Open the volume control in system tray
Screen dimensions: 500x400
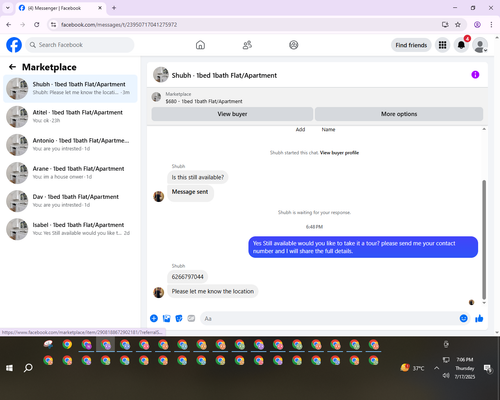[446, 376]
